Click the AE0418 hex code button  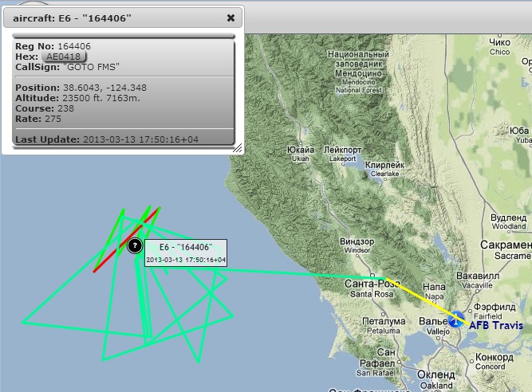64,57
